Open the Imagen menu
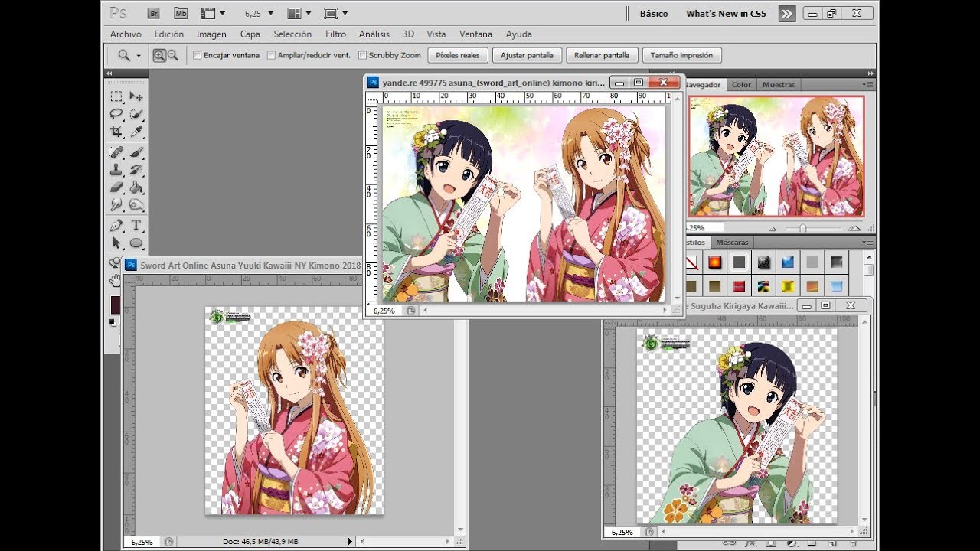The width and height of the screenshot is (980, 551). tap(211, 34)
